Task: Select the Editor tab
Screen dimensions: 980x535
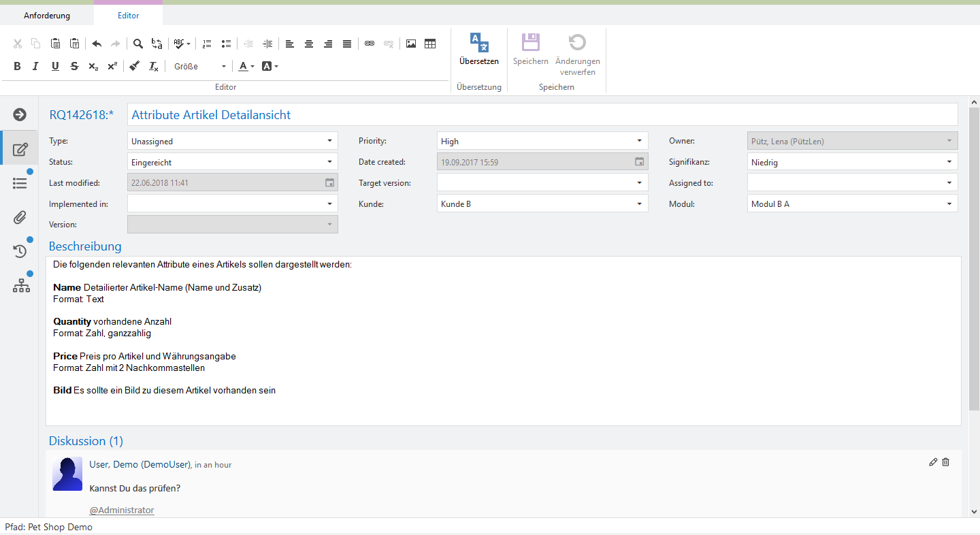Action: (x=128, y=15)
